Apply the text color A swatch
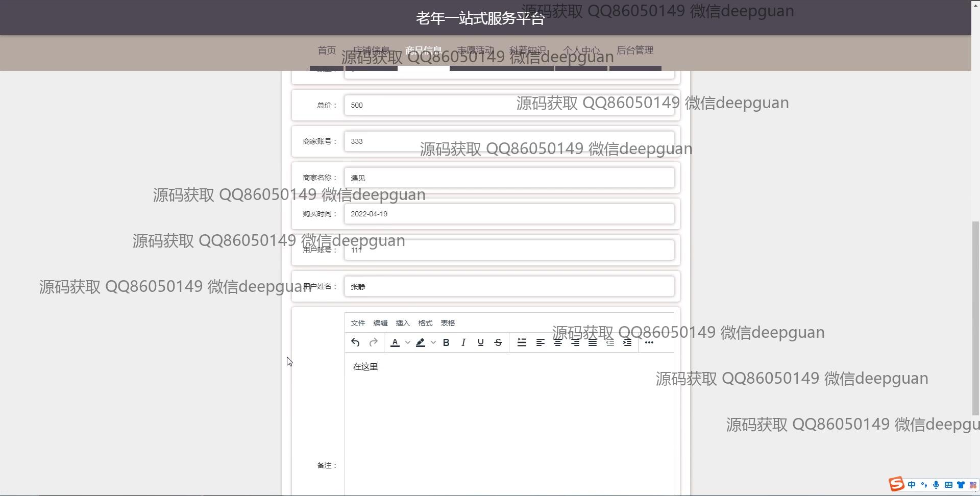The width and height of the screenshot is (980, 496). [x=395, y=342]
